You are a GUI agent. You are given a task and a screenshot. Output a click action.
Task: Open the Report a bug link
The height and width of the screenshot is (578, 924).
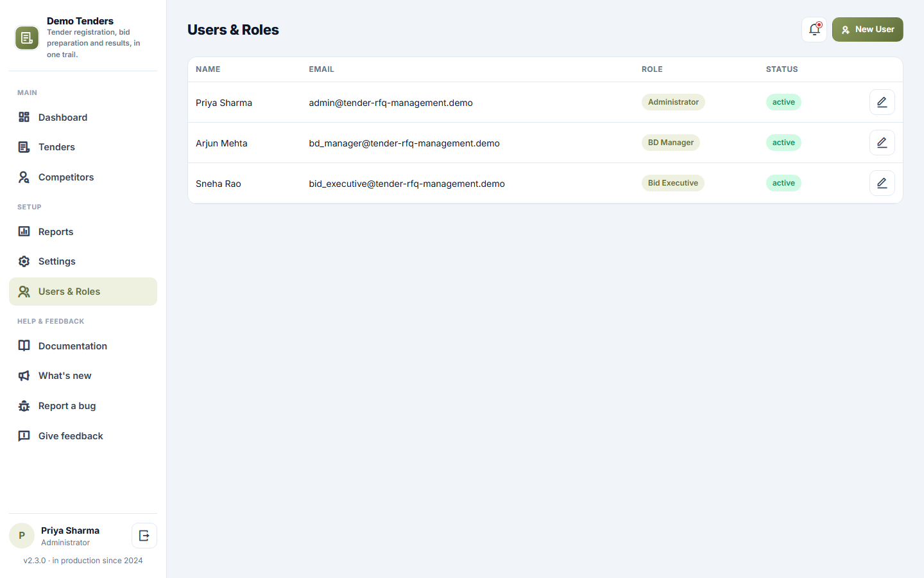point(83,406)
